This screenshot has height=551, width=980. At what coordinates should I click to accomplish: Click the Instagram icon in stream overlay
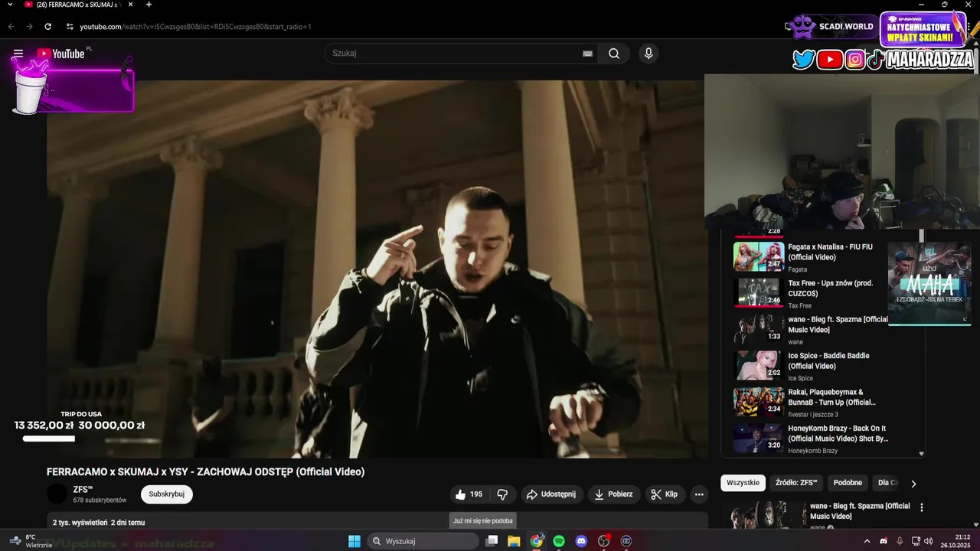coord(855,60)
